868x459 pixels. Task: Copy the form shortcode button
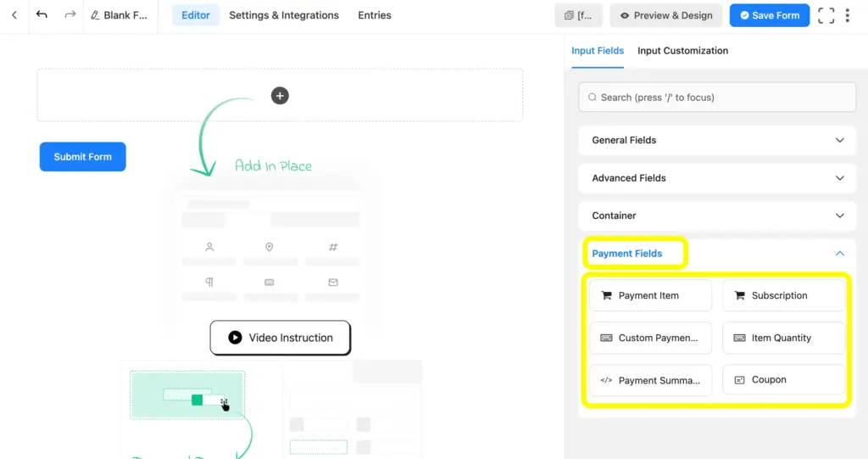pyautogui.click(x=578, y=15)
